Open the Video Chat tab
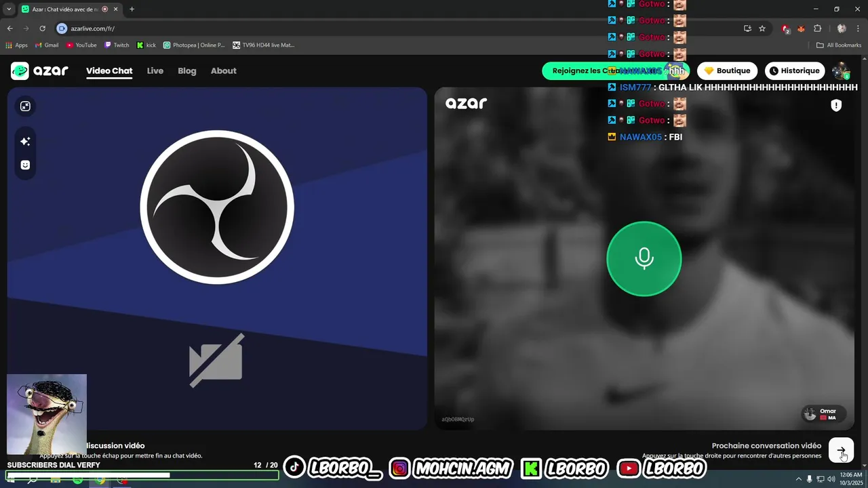The width and height of the screenshot is (868, 488). 109,71
